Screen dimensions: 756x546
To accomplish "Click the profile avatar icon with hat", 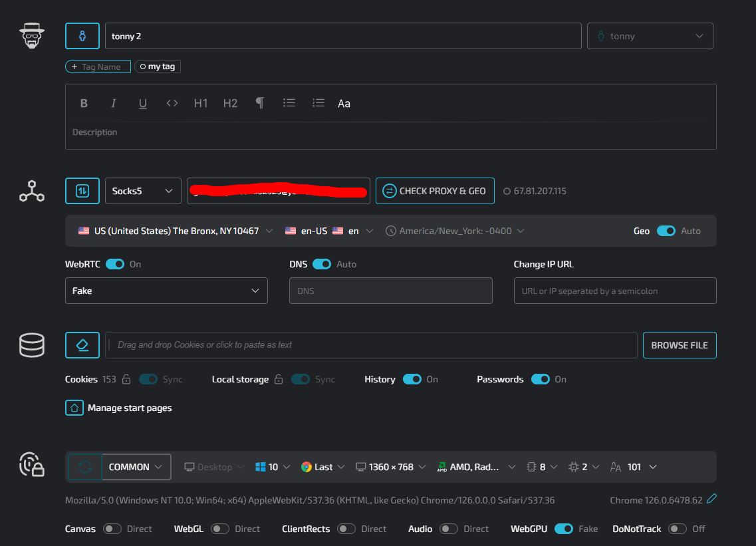I will [32, 36].
